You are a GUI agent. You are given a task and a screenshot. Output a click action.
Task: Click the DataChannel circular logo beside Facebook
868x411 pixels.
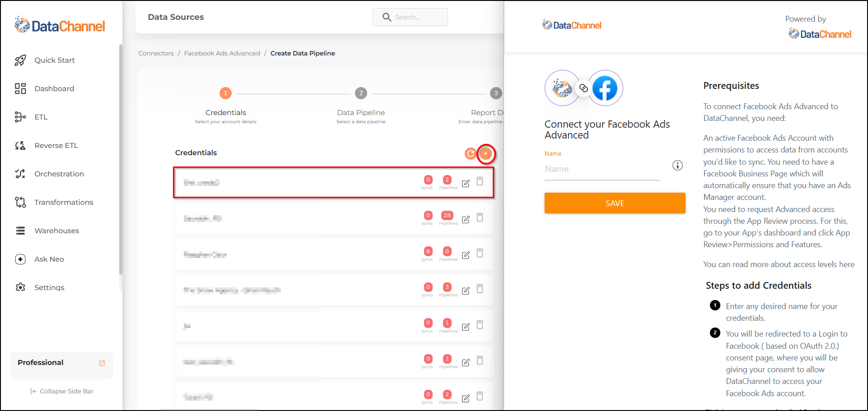(562, 88)
